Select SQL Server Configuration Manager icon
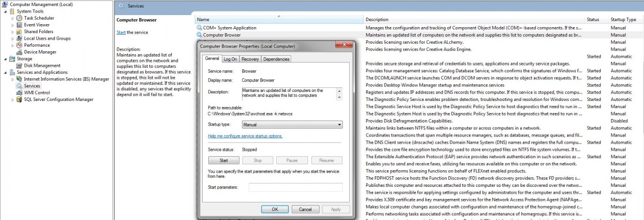644x220 pixels. tap(20, 99)
